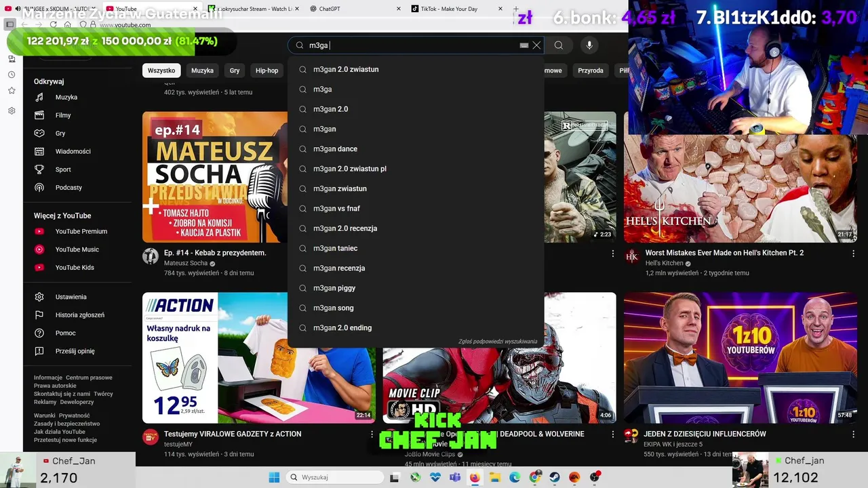Screen dimensions: 868x488
Task: Click the magnifier search button beside the search box
Action: 558,45
